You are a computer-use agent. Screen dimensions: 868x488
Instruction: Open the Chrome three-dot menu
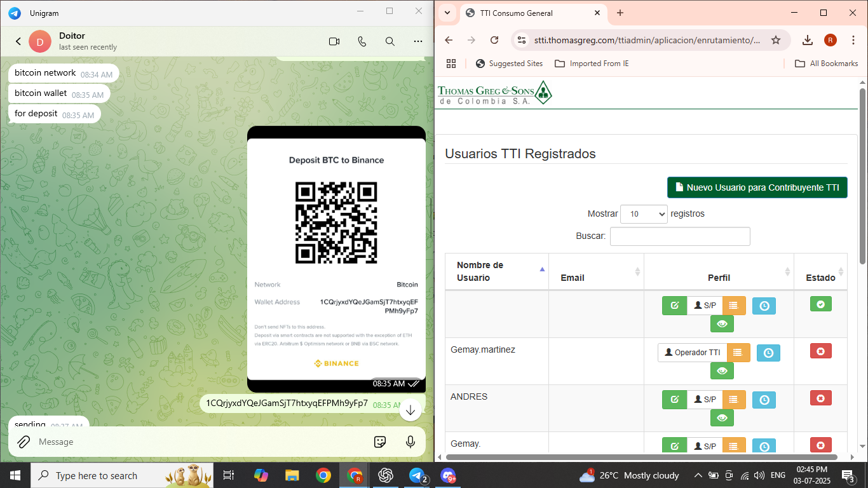click(853, 40)
